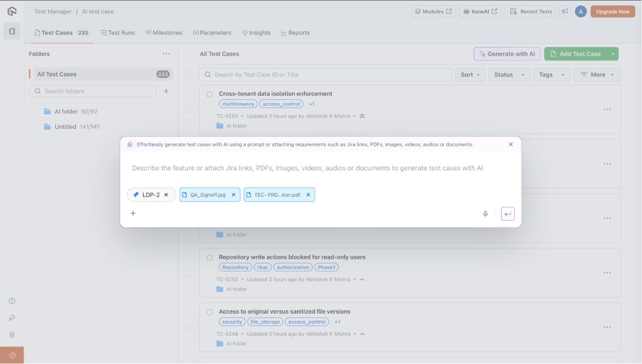Open the Tags filter dropdown

tap(552, 75)
